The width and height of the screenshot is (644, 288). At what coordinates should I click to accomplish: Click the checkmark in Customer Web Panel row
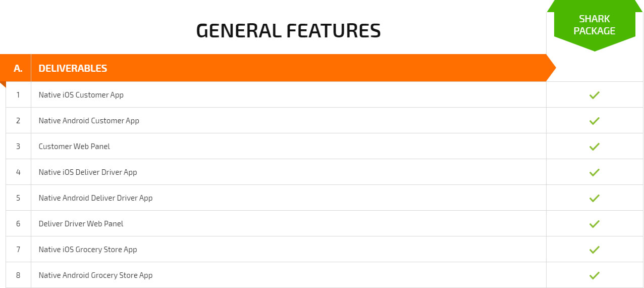595,147
